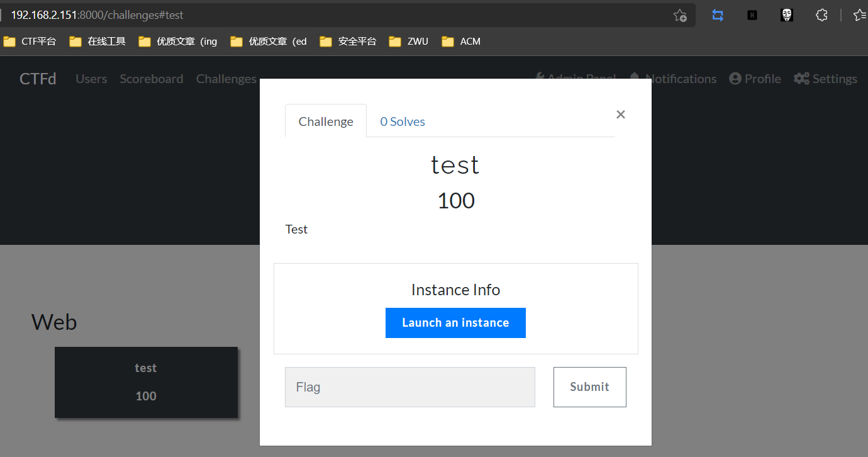The height and width of the screenshot is (457, 868).
Task: Open the CTF平台 bookmark folder
Action: pos(30,42)
